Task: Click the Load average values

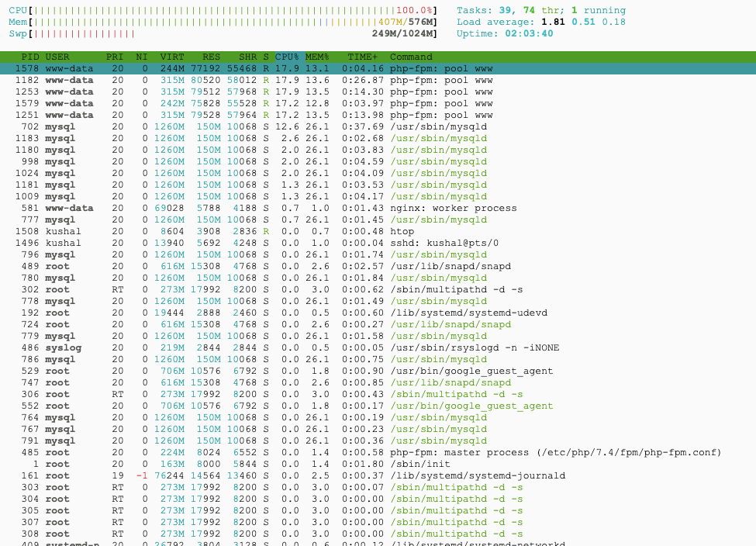Action: pyautogui.click(x=583, y=22)
